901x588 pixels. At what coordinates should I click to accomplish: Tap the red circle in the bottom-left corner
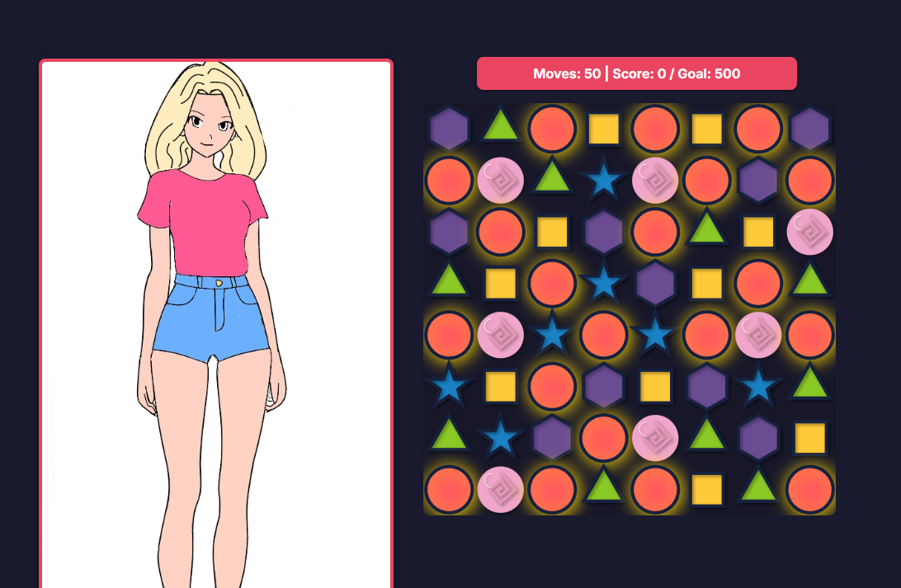449,490
